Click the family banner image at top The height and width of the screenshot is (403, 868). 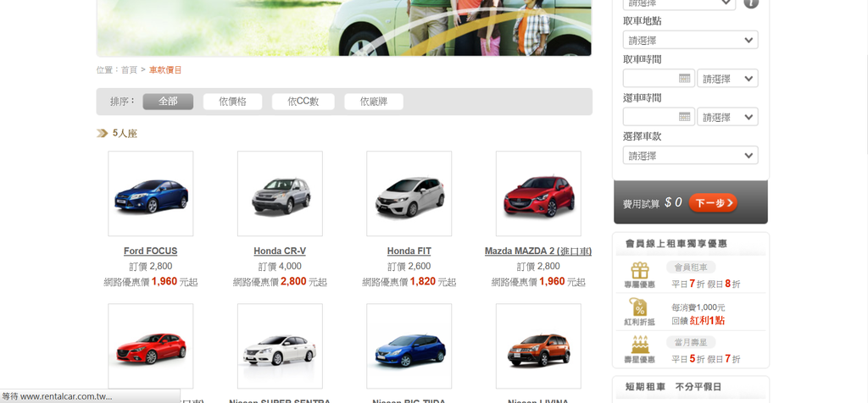(344, 28)
